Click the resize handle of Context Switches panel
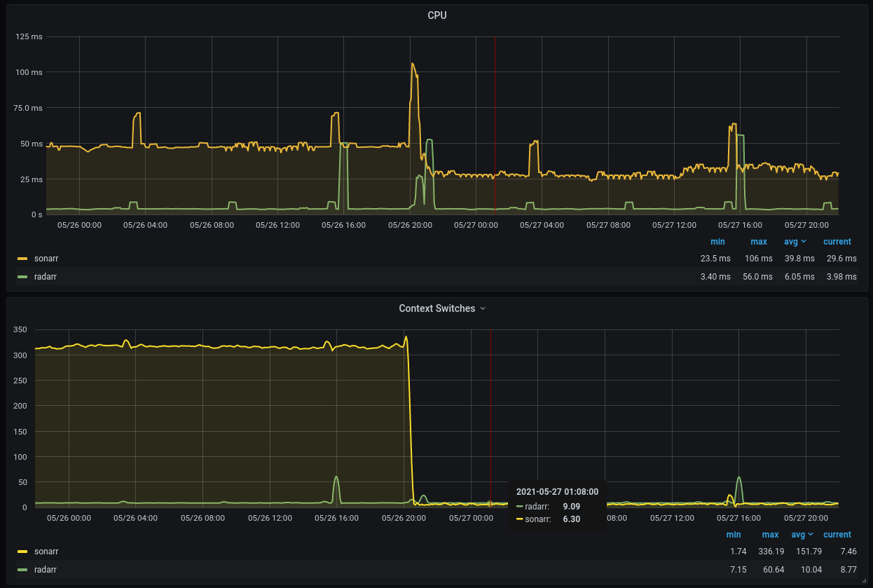The height and width of the screenshot is (588, 873). pos(864,580)
